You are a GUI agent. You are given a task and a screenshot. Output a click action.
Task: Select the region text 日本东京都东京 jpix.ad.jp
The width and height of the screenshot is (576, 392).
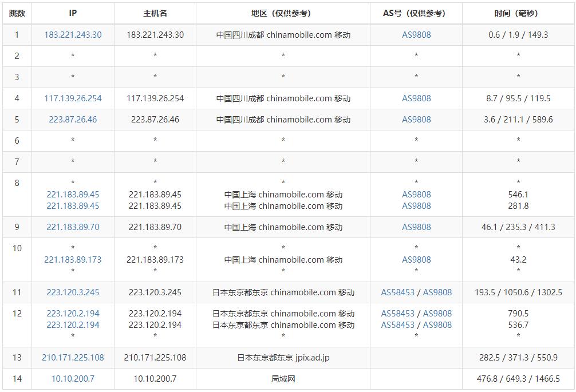pyautogui.click(x=283, y=358)
